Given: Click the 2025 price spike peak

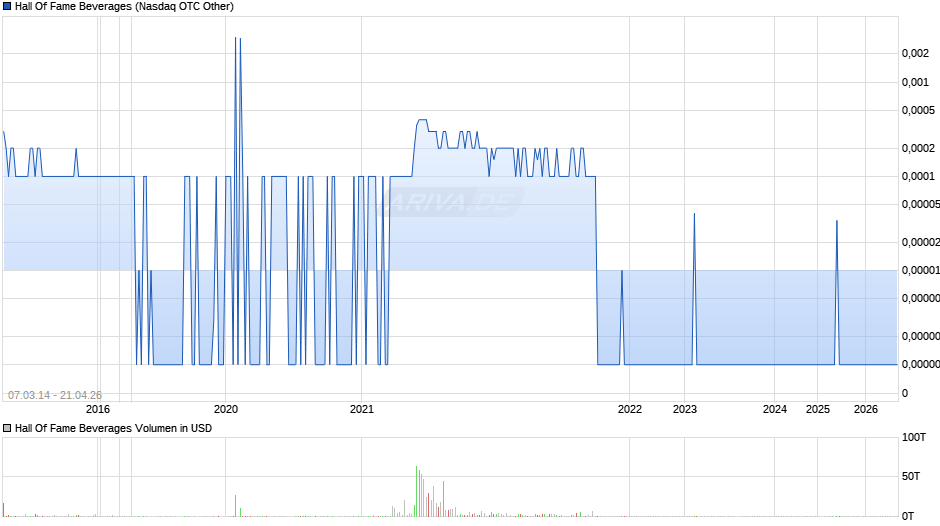Looking at the screenshot, I should pyautogui.click(x=837, y=222).
